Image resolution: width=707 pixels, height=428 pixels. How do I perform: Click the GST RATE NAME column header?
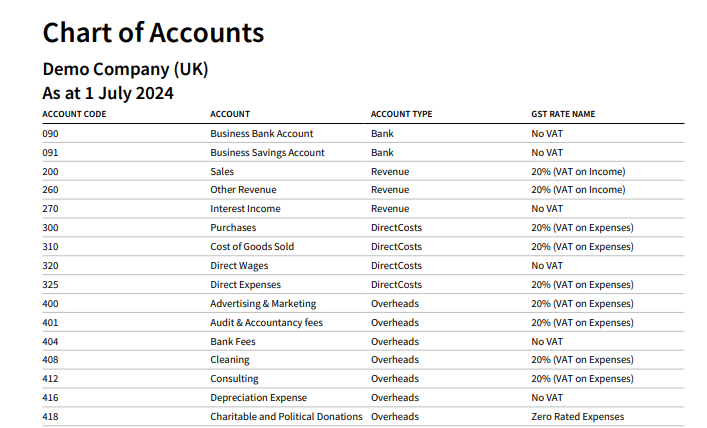(563, 114)
